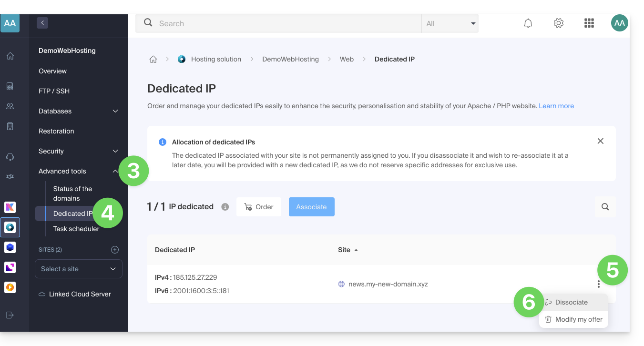Expand the Databases section
The width and height of the screenshot is (644, 346).
pos(115,111)
